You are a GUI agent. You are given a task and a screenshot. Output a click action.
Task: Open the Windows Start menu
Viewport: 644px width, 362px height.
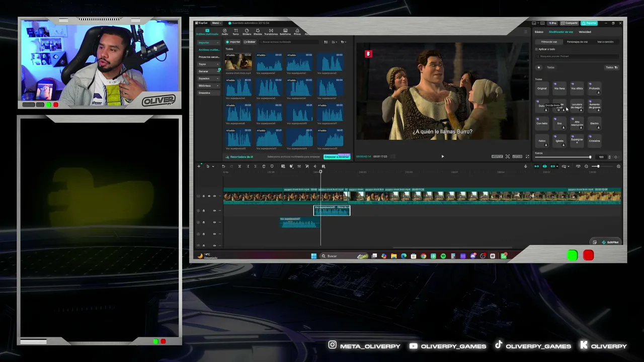[x=313, y=256]
